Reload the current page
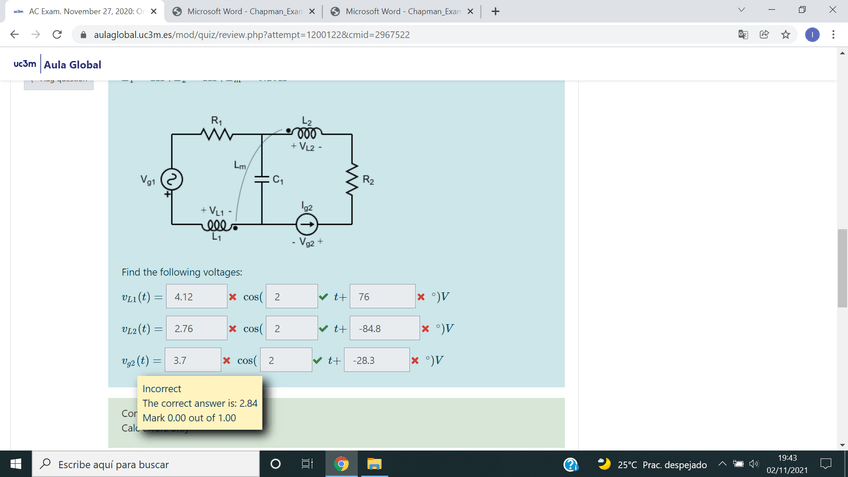Screen dimensions: 848x477 pos(57,34)
